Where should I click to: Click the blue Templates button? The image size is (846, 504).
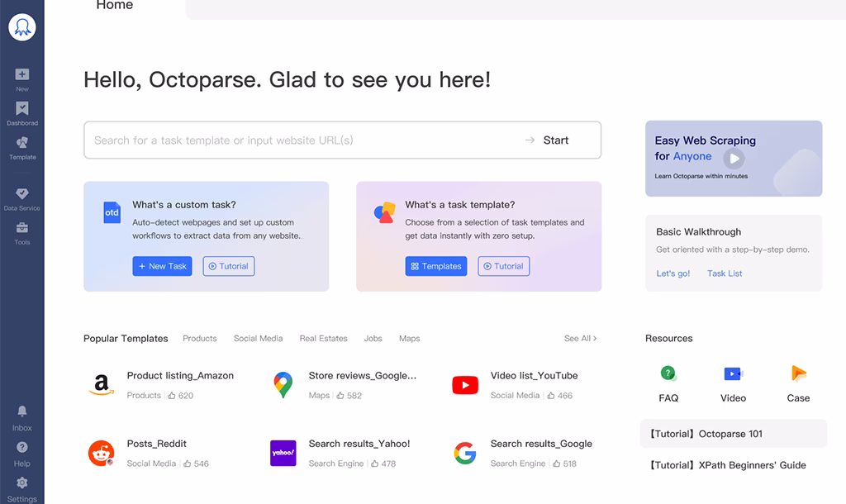[x=435, y=266]
